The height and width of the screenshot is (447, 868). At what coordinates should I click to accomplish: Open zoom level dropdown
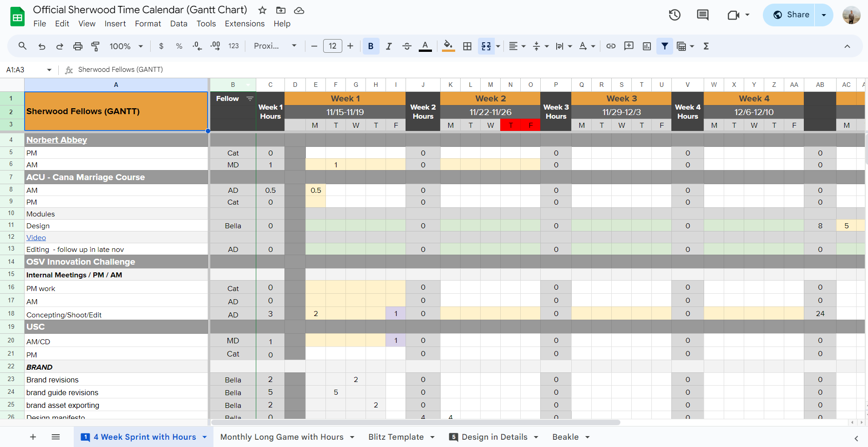click(126, 46)
